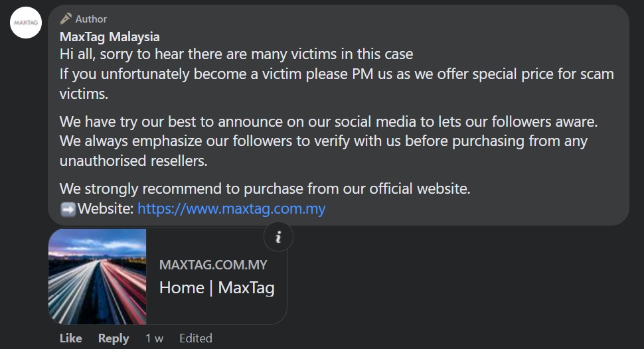Screen dimensions: 644x349
Task: Click the 'We have try our best' sentence
Action: click(329, 122)
